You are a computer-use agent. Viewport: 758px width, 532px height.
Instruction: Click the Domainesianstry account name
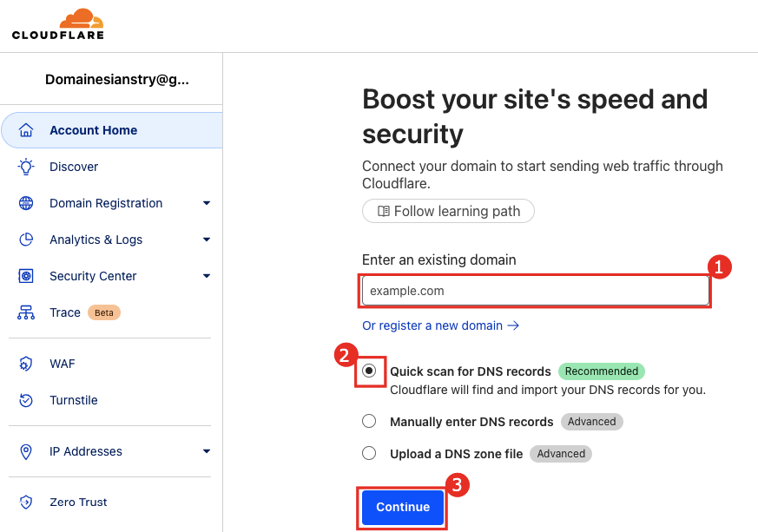pyautogui.click(x=117, y=79)
